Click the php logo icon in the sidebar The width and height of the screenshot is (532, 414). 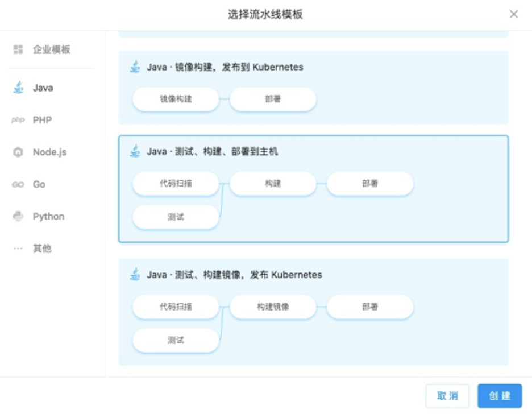(x=18, y=120)
